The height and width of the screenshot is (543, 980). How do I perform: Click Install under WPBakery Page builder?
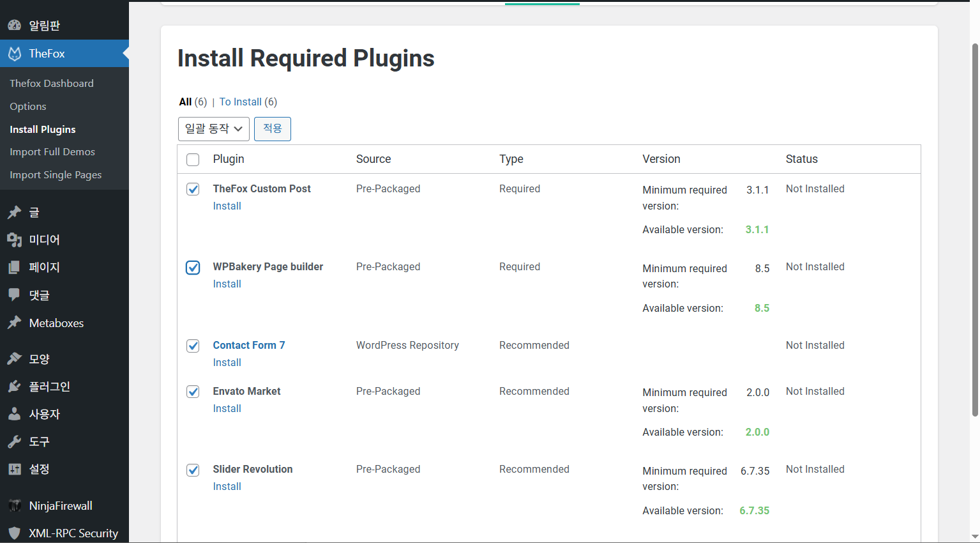(x=227, y=284)
